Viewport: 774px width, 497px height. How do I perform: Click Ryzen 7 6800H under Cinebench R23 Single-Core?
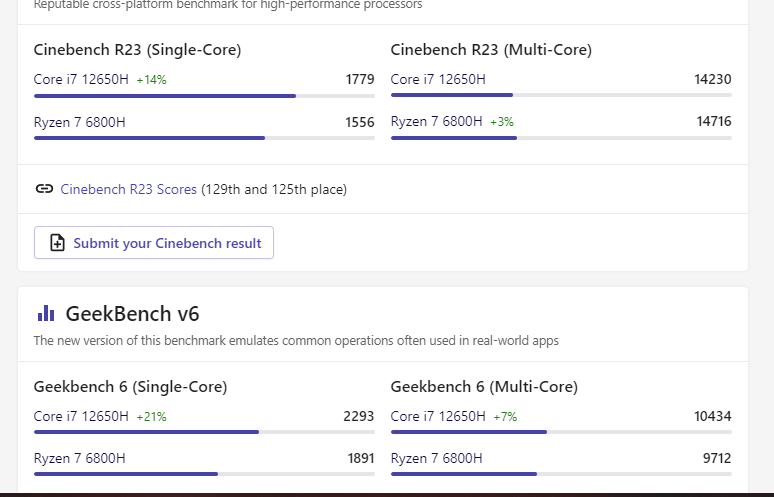(x=80, y=122)
